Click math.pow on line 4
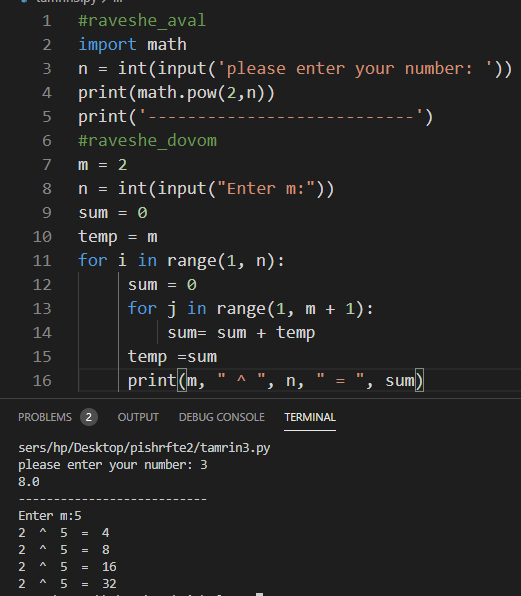 176,92
